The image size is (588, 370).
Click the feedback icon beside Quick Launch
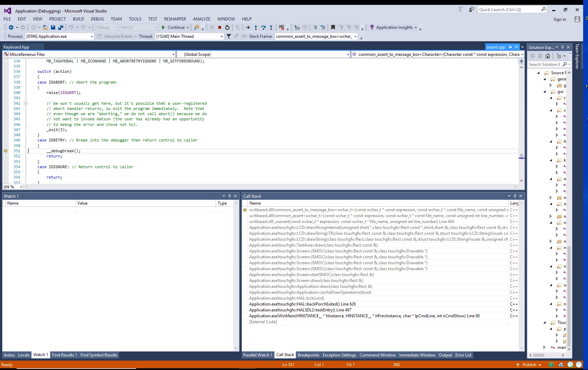[471, 10]
